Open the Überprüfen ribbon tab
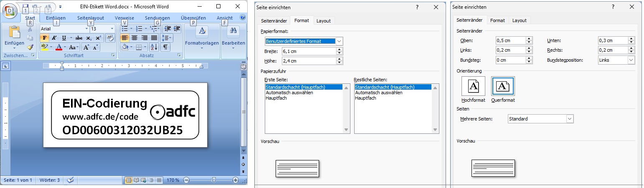This screenshot has width=644, height=188. [x=193, y=18]
